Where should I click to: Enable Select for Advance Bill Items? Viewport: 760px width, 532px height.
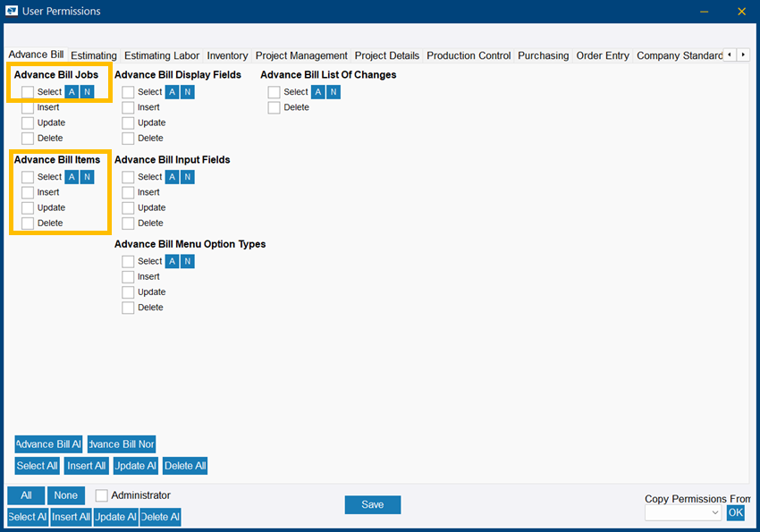coord(28,177)
